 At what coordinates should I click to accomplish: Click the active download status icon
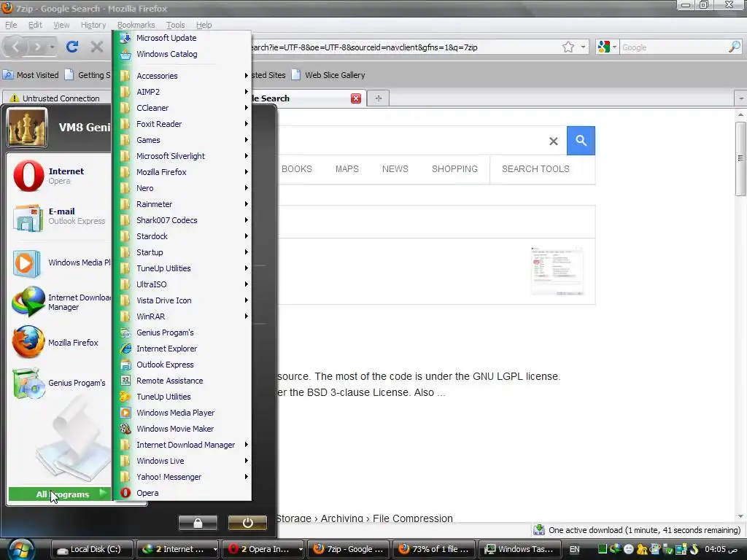[539, 530]
